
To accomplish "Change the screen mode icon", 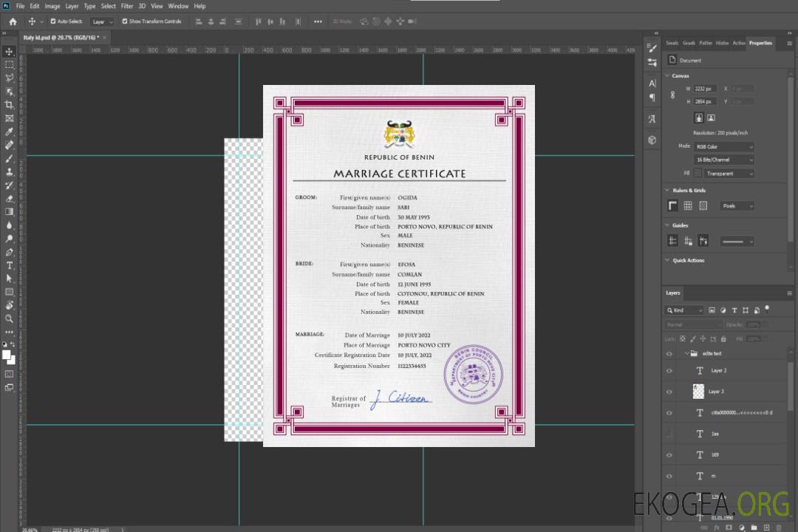I will pyautogui.click(x=9, y=387).
